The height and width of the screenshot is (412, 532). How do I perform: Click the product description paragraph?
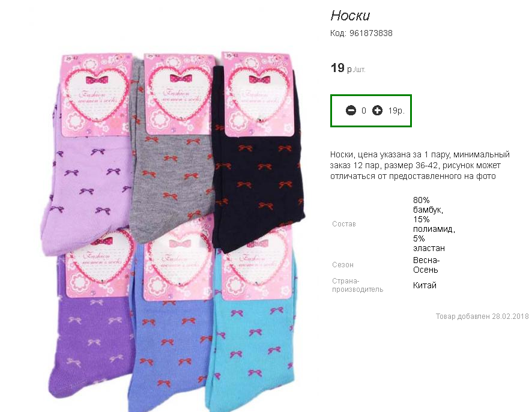[420, 165]
